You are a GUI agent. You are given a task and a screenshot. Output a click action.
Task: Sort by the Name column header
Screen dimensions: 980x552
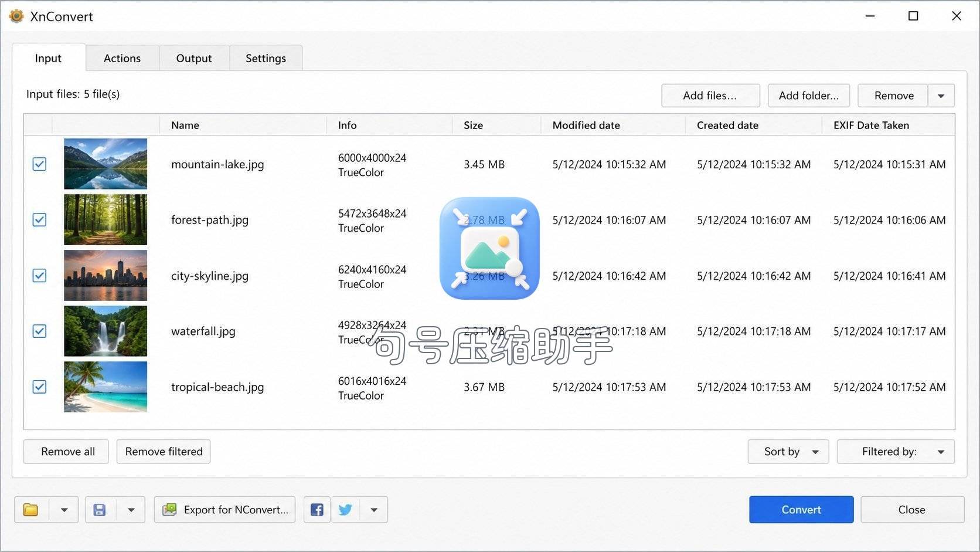pyautogui.click(x=243, y=126)
